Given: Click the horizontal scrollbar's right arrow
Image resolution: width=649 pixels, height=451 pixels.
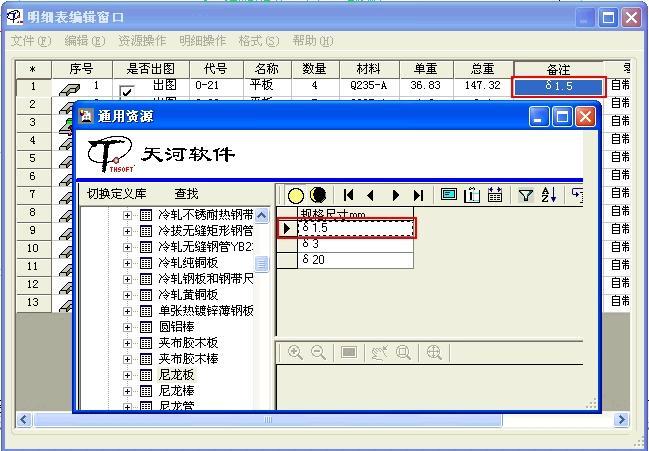Looking at the screenshot, I should click(x=622, y=420).
